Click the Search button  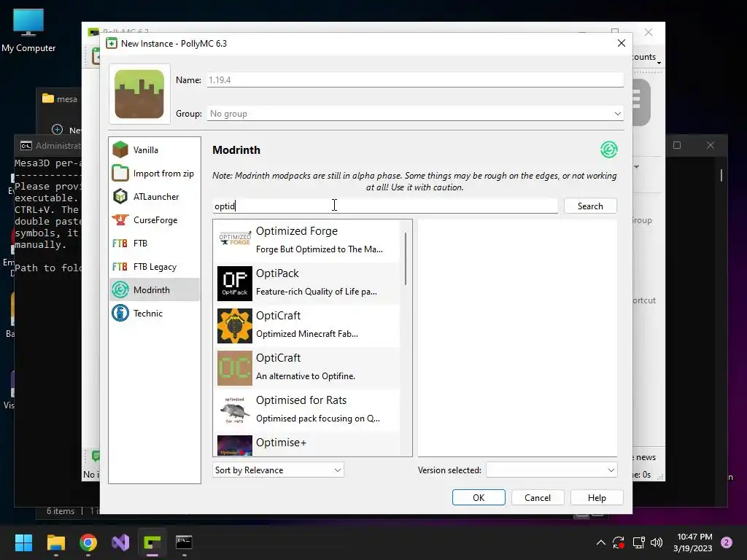[x=590, y=206]
